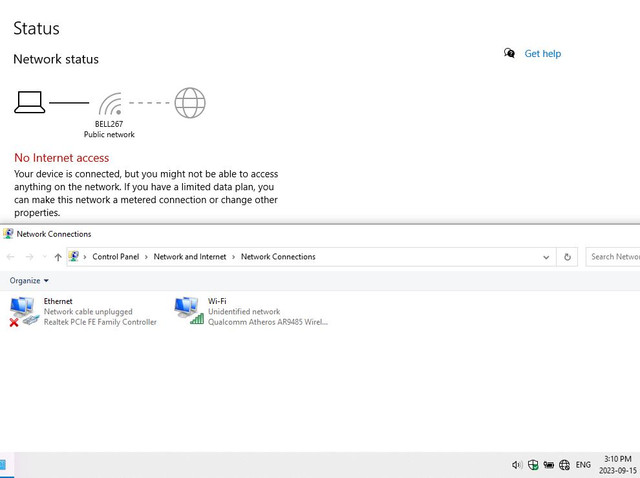Viewport: 640px width, 478px height.
Task: Click the refresh button beside address bar
Action: [x=567, y=257]
